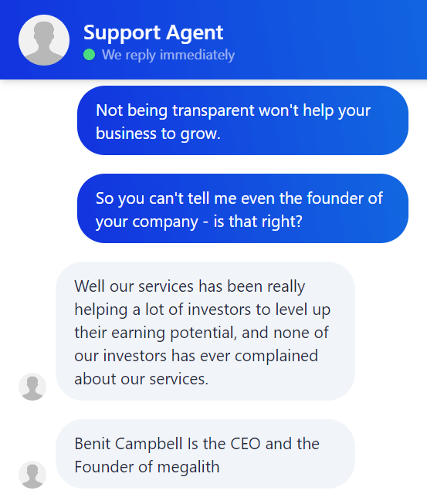Click the agent avatar beside the Benit Campbell message
The image size is (427, 504).
(32, 475)
